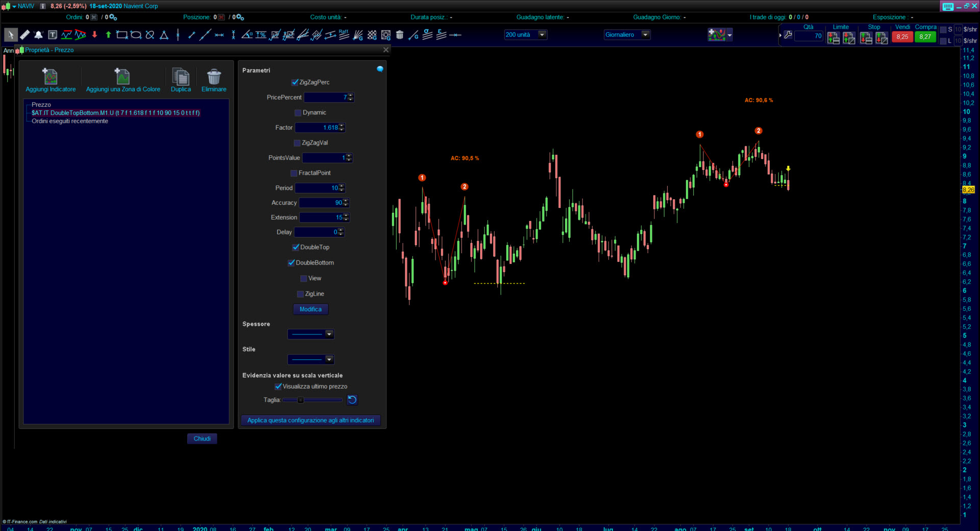Click the Chiudi button
Screen dimensions: 980x531
coord(202,439)
